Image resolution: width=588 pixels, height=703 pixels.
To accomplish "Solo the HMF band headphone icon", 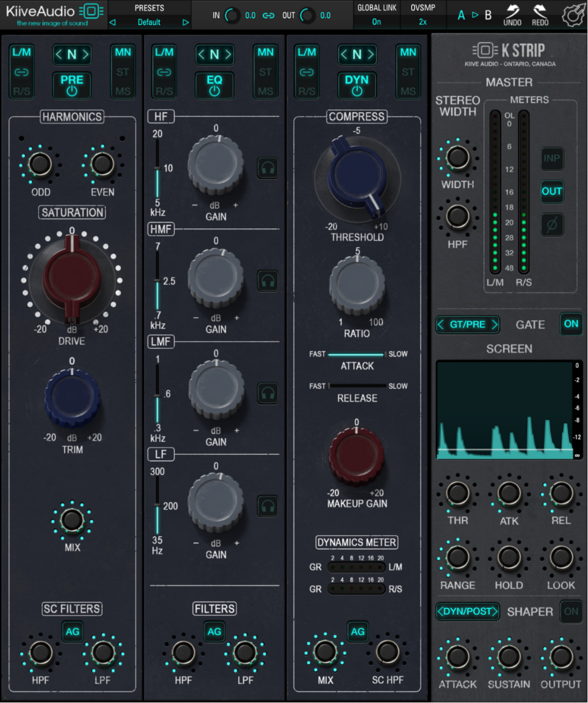I will coord(268,281).
